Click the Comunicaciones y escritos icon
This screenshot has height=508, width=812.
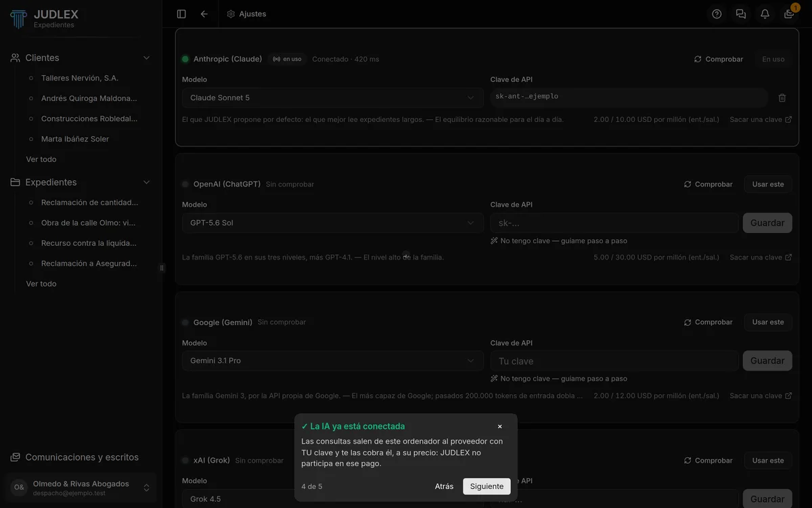[15, 457]
